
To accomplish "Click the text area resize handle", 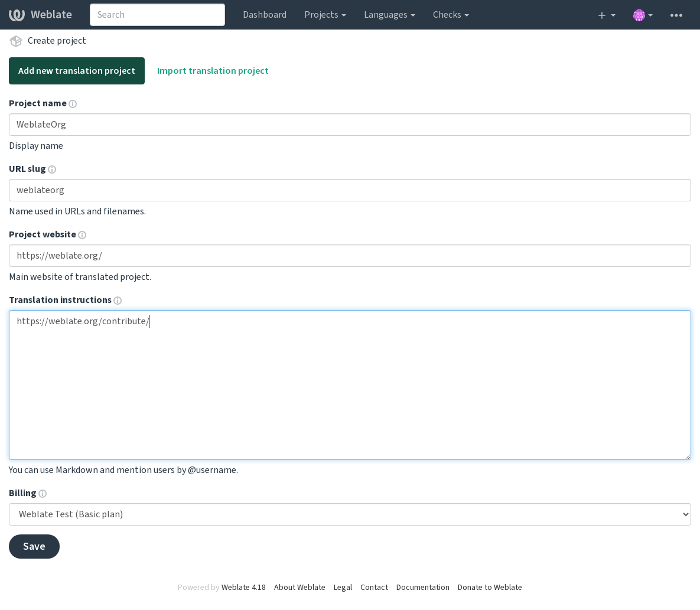I will pos(688,456).
